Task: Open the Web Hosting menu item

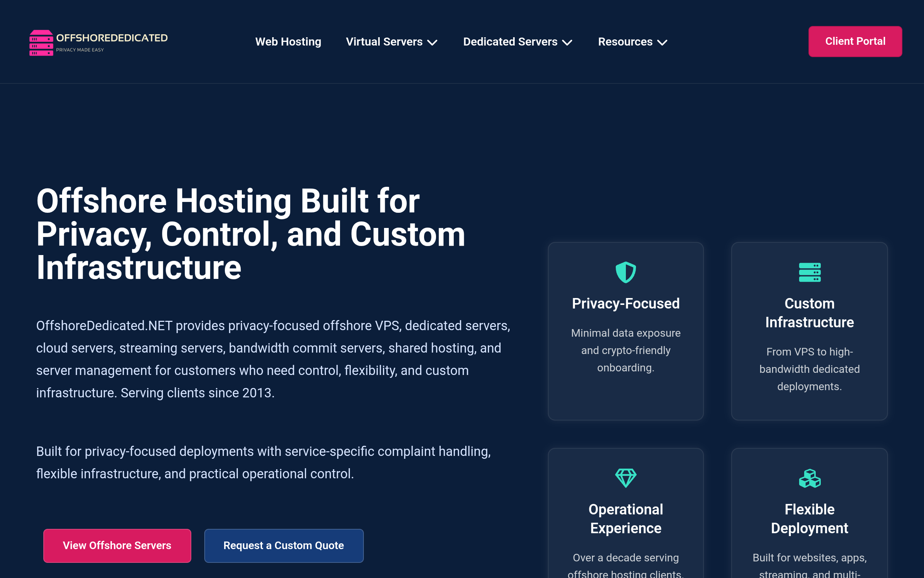Action: click(288, 42)
